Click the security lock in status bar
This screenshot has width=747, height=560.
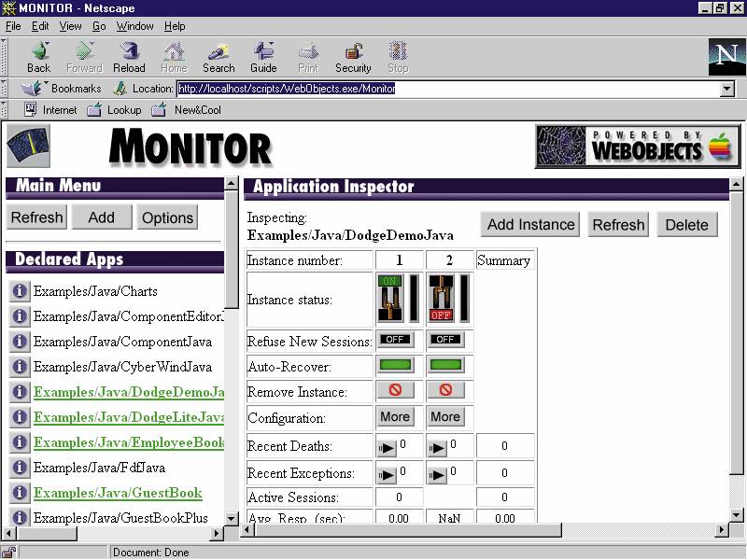[9, 553]
